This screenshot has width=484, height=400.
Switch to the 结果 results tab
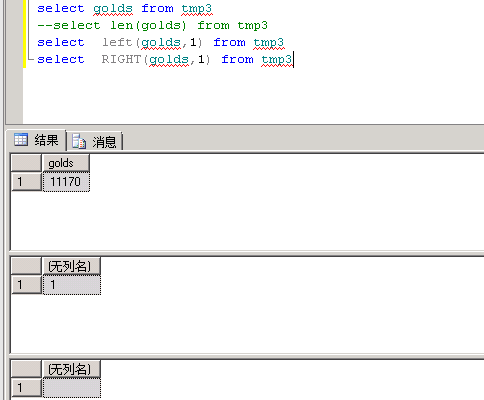(36, 140)
